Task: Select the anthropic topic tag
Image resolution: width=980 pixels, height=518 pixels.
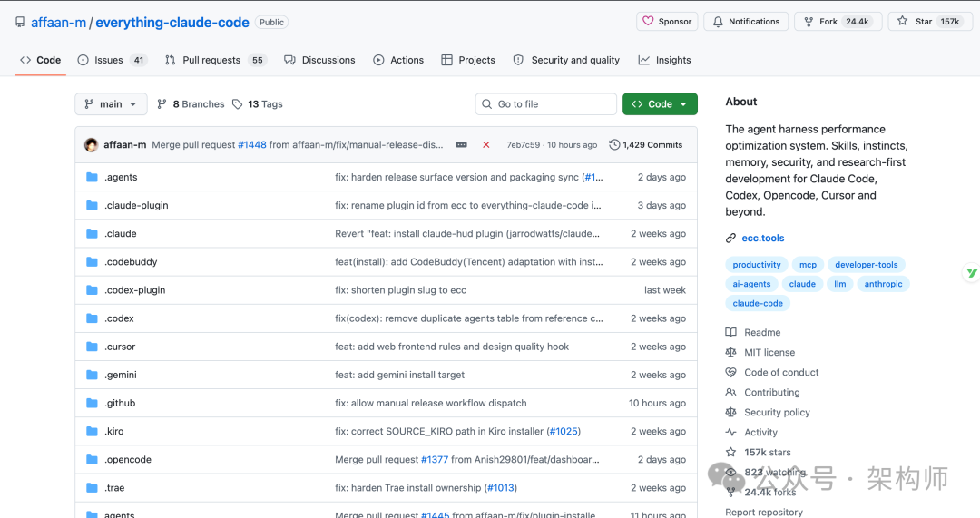Action: click(883, 284)
